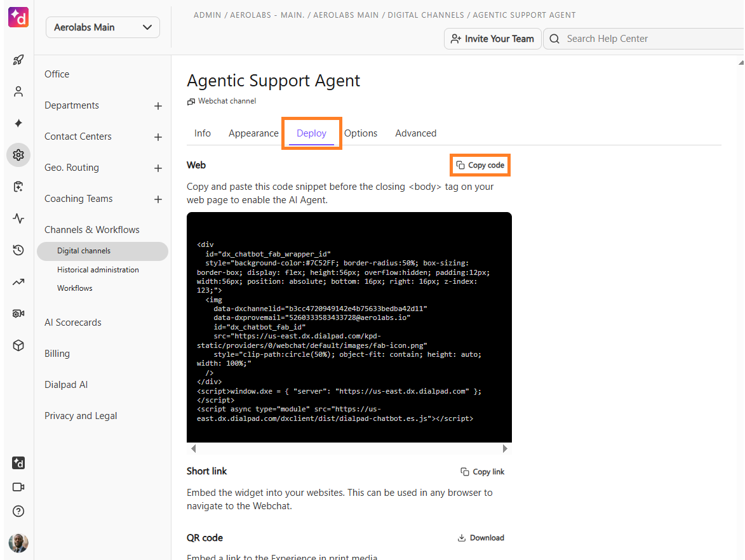The width and height of the screenshot is (745, 560).
Task: Click the code box's right scroll arrow
Action: 505,448
